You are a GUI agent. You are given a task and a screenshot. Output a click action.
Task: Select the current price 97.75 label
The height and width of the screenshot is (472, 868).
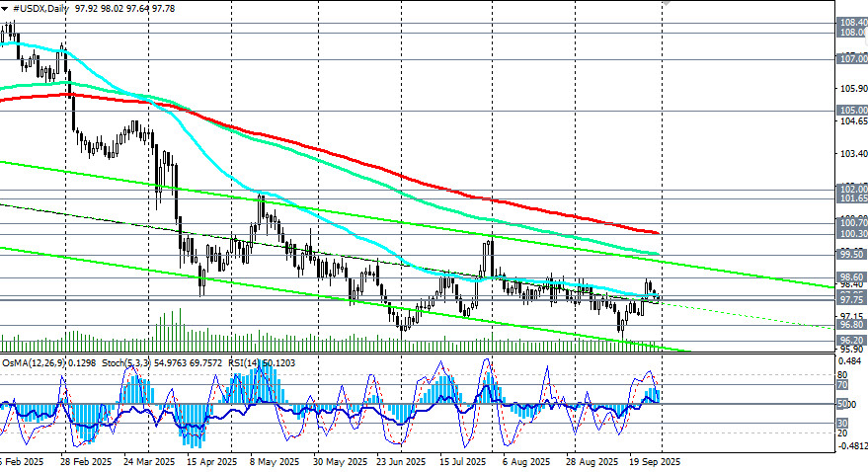[851, 298]
